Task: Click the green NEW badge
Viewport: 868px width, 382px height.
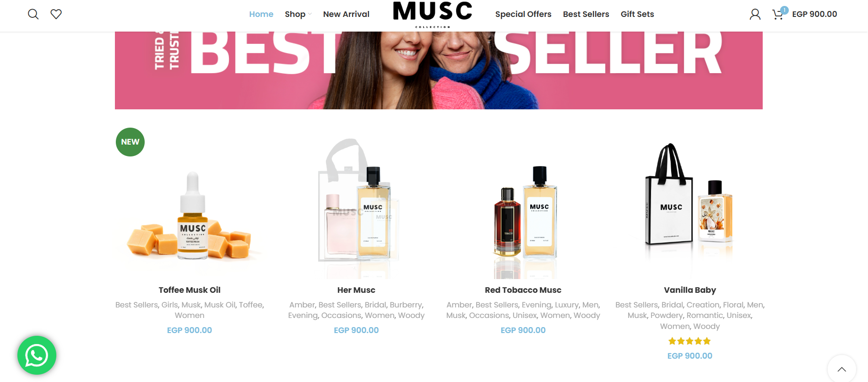Action: (x=130, y=142)
